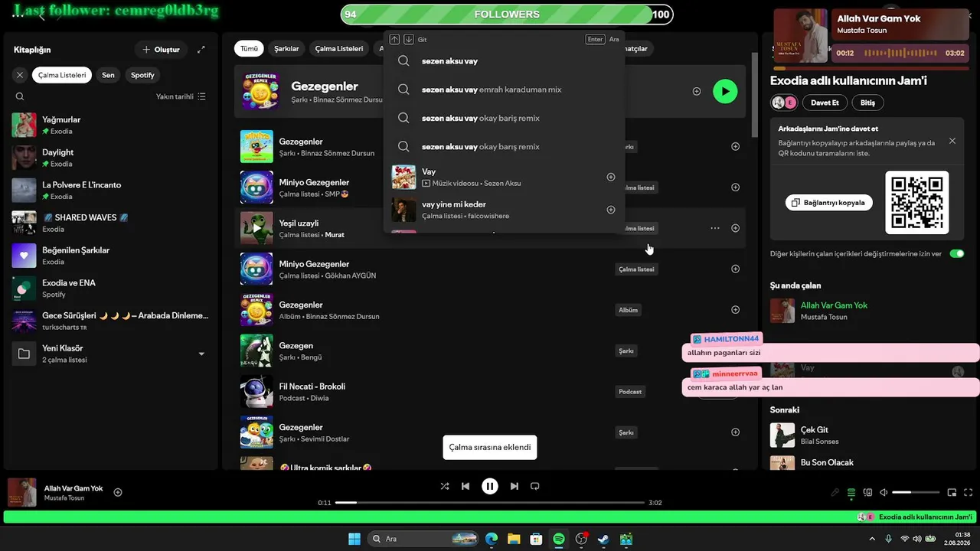Add the top Gezegenler song to library
Screen dimensions: 980x551
click(697, 91)
